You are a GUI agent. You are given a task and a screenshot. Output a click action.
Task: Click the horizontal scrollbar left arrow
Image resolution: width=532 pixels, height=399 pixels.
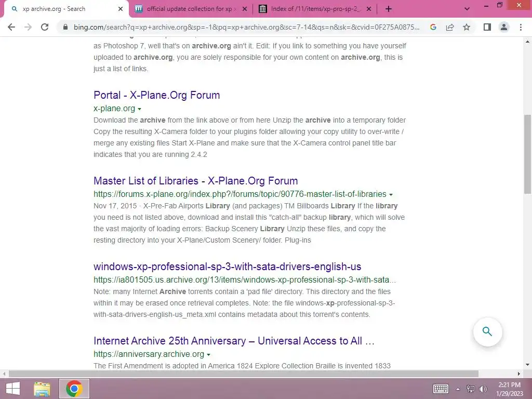coord(4,374)
